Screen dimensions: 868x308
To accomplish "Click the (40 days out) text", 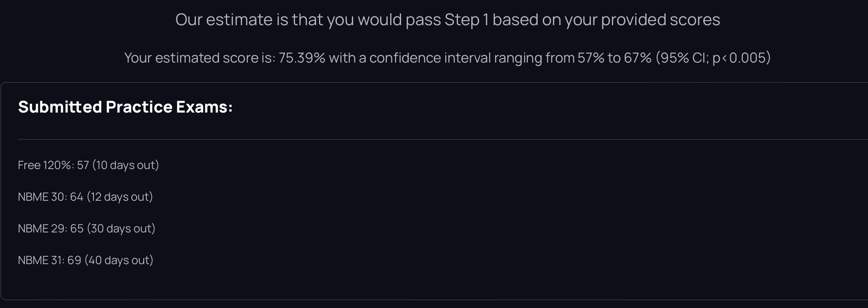I will point(119,260).
